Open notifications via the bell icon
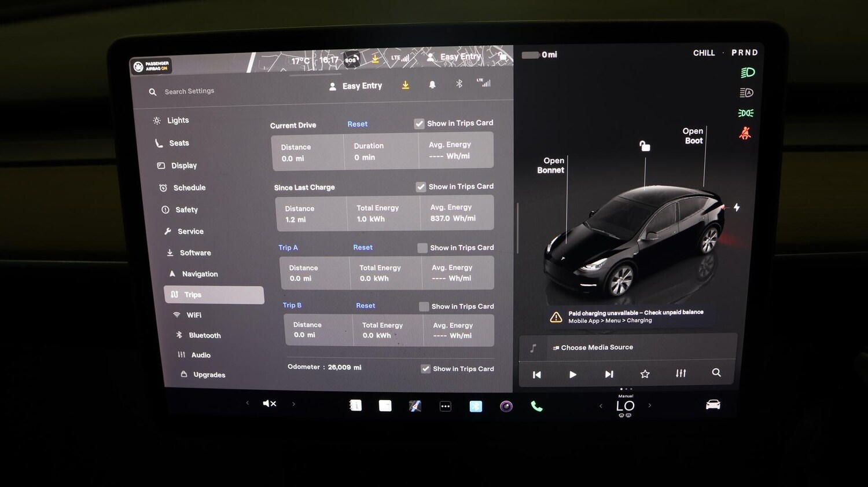 431,85
